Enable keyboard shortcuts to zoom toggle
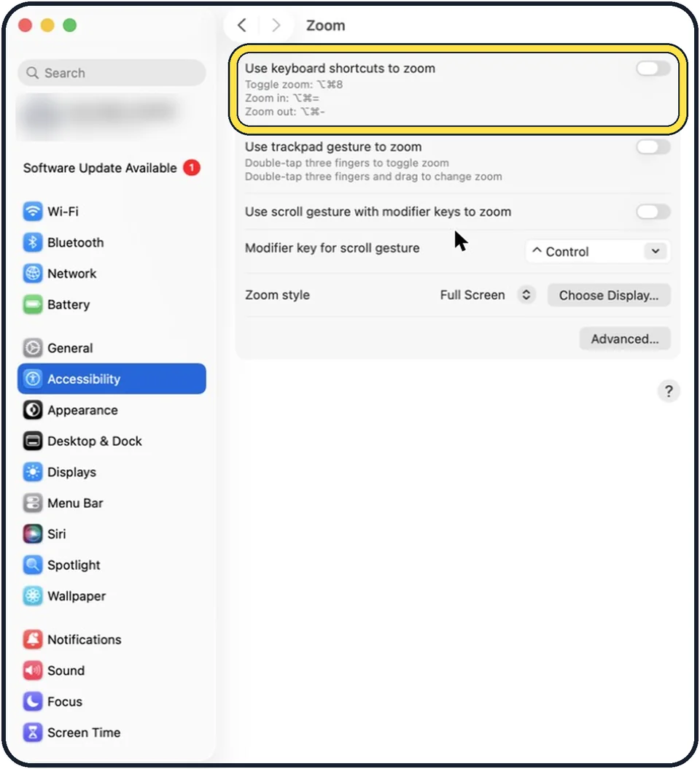The image size is (700, 769). (653, 69)
